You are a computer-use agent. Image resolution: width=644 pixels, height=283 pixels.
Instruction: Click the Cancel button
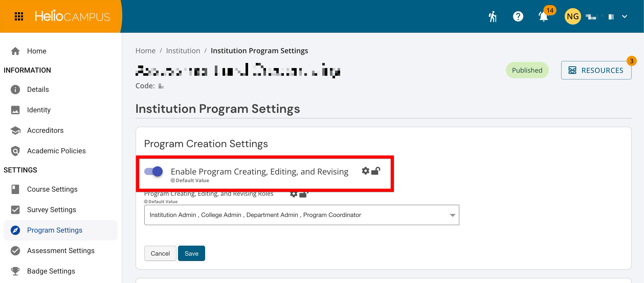click(x=160, y=253)
